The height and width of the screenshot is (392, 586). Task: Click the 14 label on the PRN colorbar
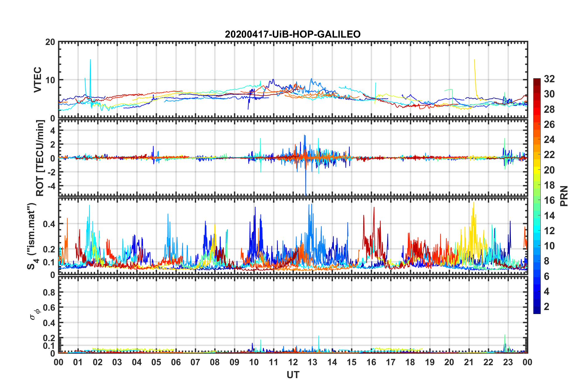tap(549, 215)
